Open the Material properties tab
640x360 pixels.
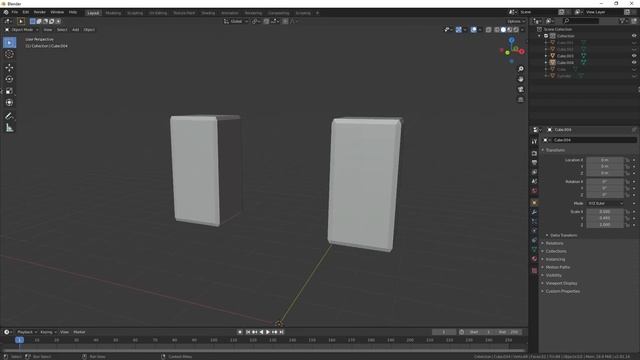(x=534, y=259)
